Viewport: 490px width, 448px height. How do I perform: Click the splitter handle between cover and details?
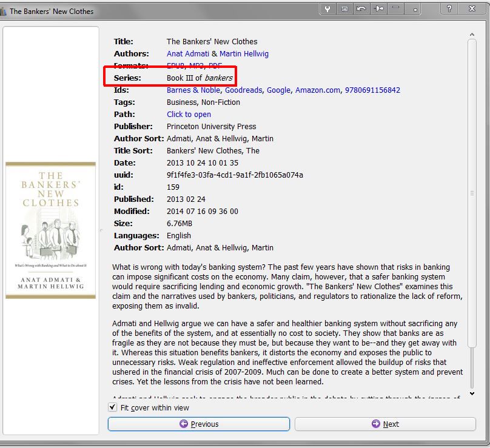101,230
